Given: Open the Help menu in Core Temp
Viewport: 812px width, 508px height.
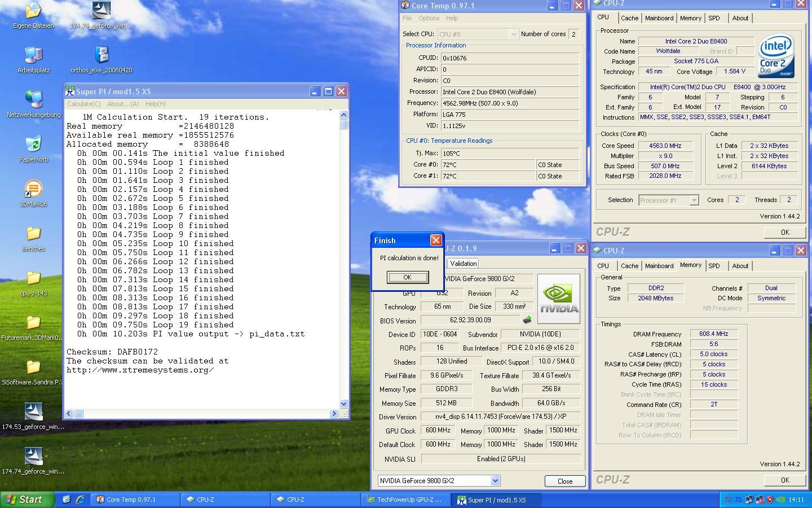Looking at the screenshot, I should [452, 18].
